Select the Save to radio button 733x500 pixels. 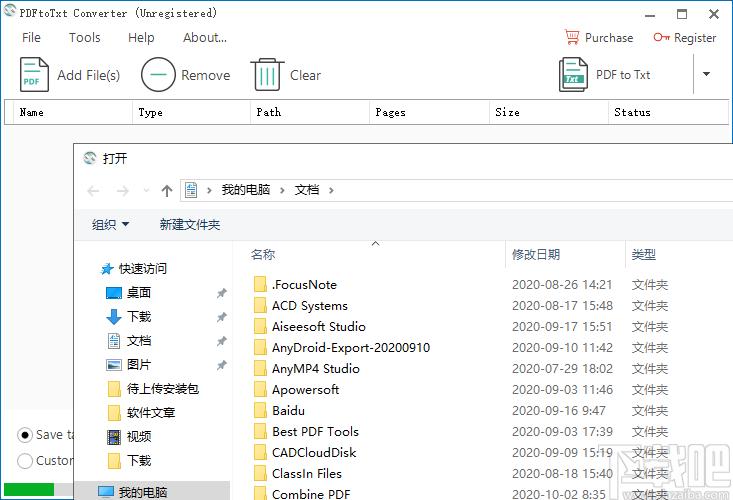pos(25,435)
